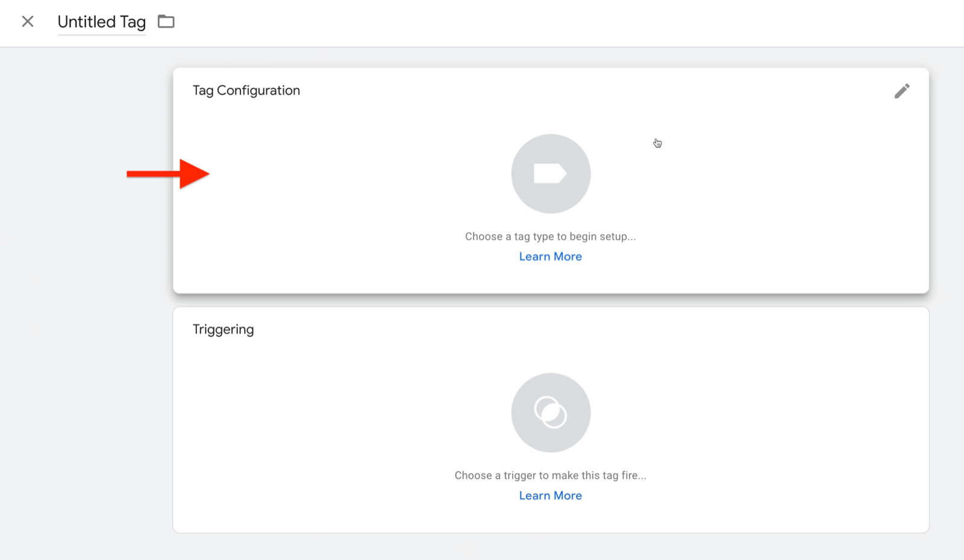The height and width of the screenshot is (560, 964).
Task: Open Learn More link under Triggering
Action: click(x=551, y=496)
